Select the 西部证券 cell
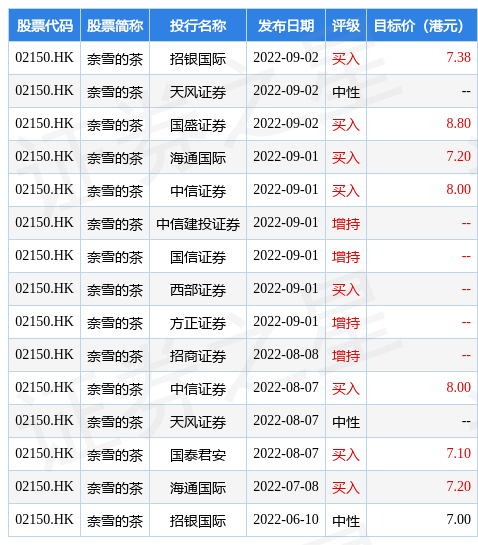Screen dimensions: 478x545 tap(198, 290)
